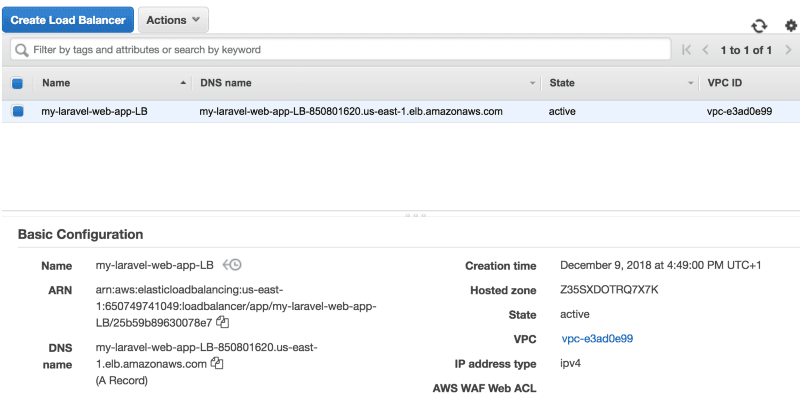Click the Name column header
Screen dimensions: 800x399
point(56,83)
